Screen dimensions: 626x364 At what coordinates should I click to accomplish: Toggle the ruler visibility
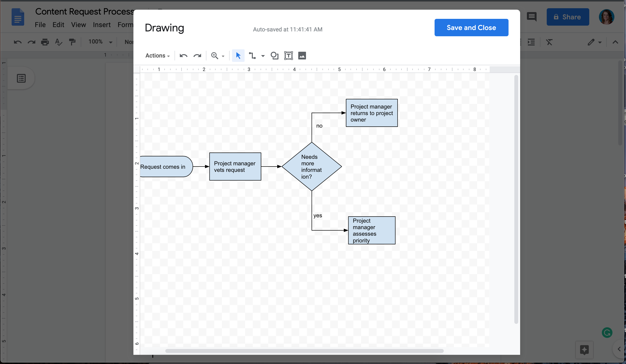tap(78, 25)
